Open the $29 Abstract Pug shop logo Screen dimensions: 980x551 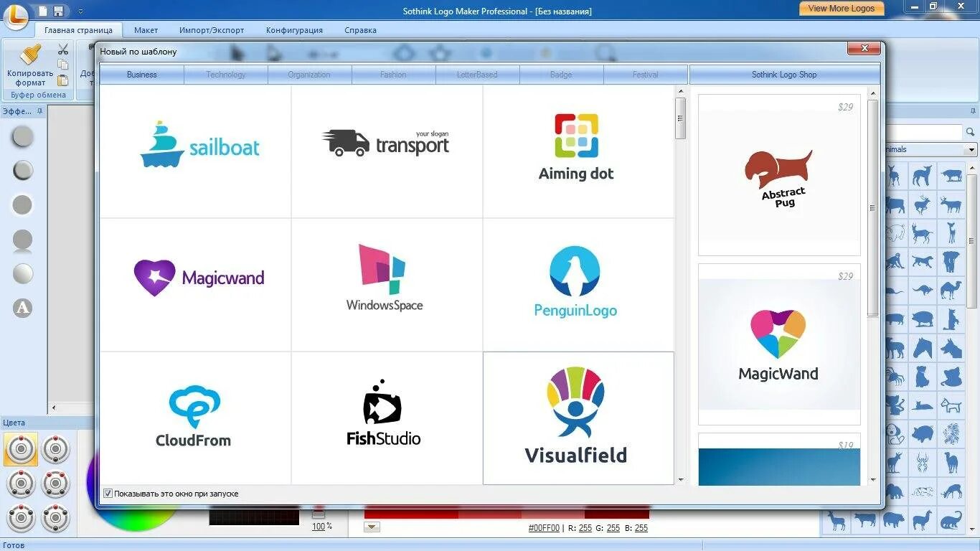coord(779,175)
